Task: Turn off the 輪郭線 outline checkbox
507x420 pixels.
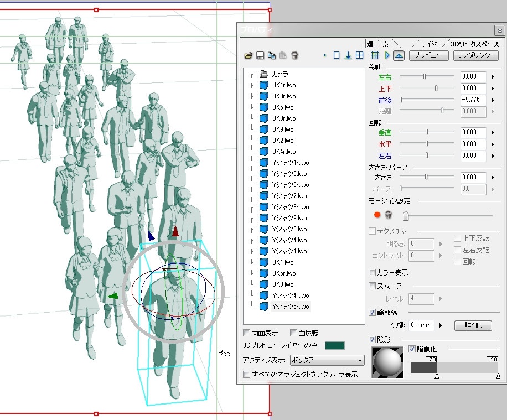Action: pos(373,312)
